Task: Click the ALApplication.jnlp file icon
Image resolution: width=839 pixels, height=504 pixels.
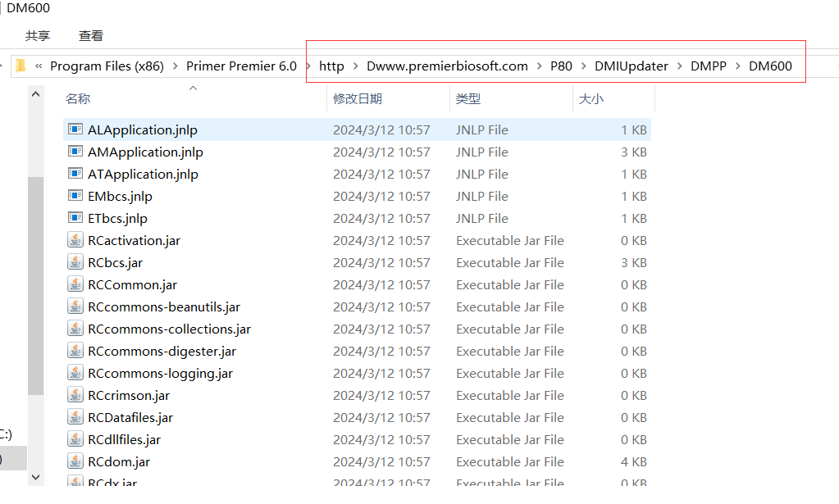Action: tap(75, 129)
